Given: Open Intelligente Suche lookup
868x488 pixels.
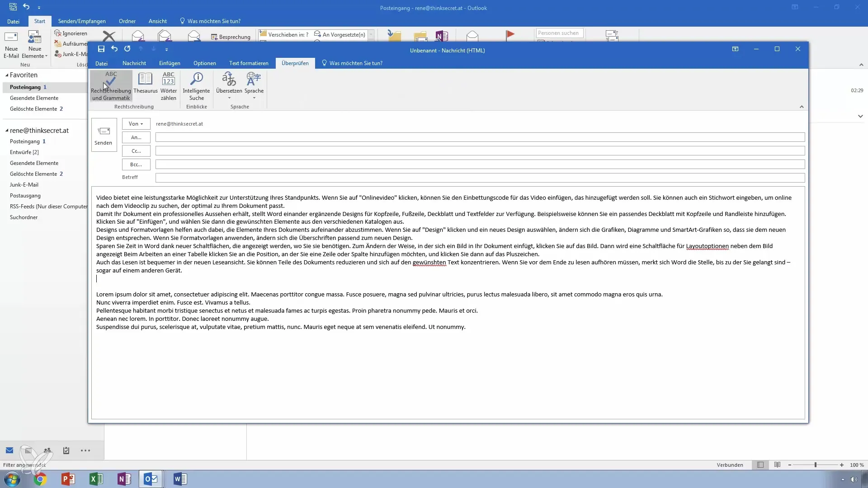Looking at the screenshot, I should click(x=196, y=86).
